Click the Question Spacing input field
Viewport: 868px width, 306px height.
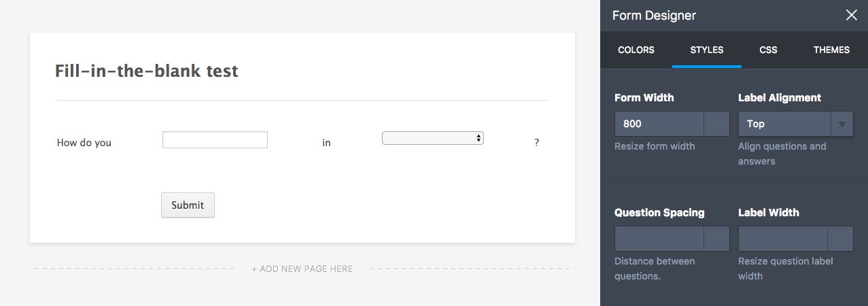click(x=659, y=239)
